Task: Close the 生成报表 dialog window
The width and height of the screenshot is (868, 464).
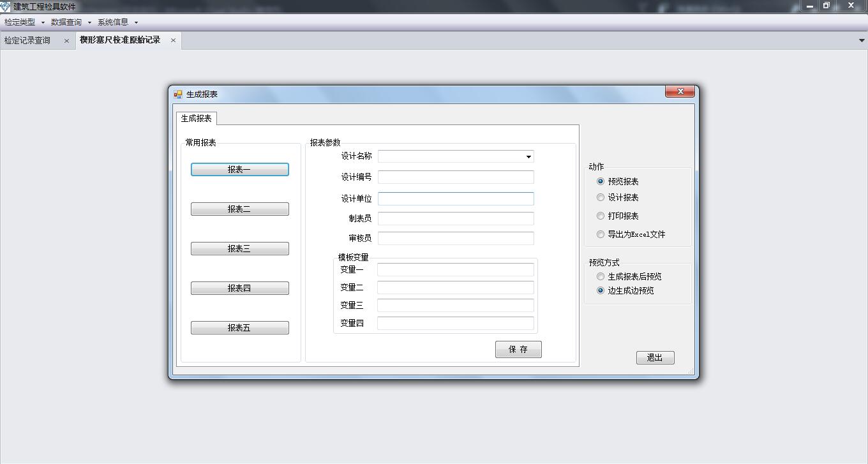Action: pos(680,92)
